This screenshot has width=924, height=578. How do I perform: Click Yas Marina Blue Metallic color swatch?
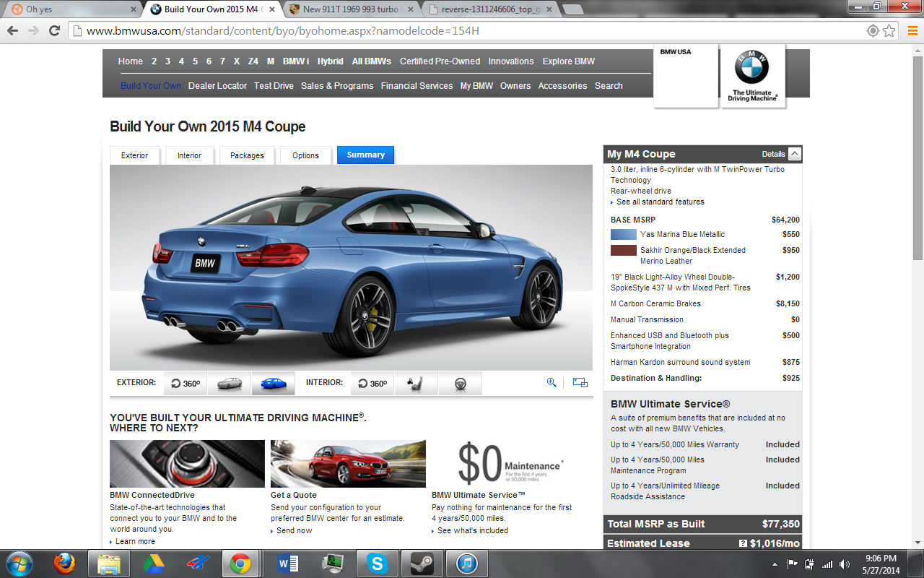click(x=624, y=235)
